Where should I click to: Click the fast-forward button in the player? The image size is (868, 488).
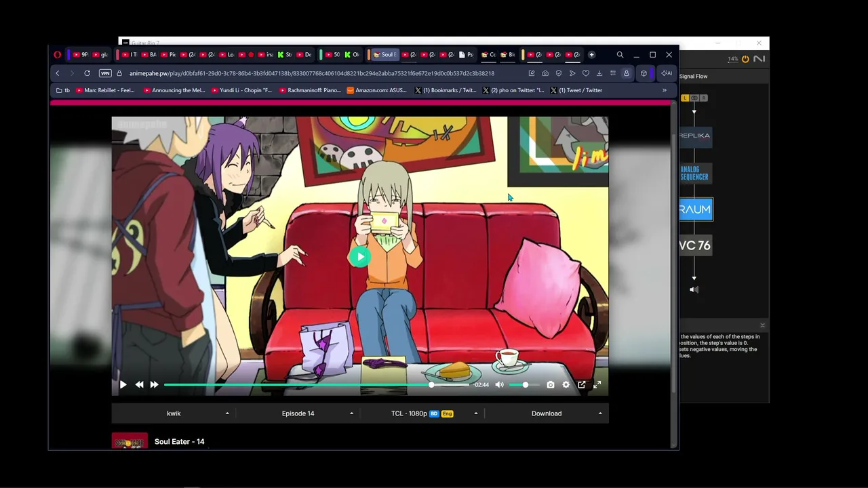[x=154, y=384]
